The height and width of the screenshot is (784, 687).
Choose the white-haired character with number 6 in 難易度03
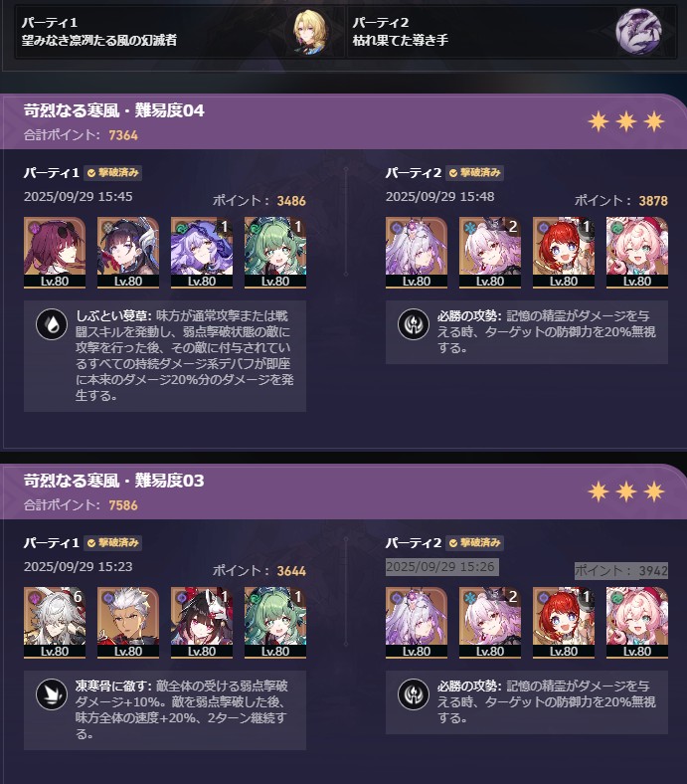(55, 623)
